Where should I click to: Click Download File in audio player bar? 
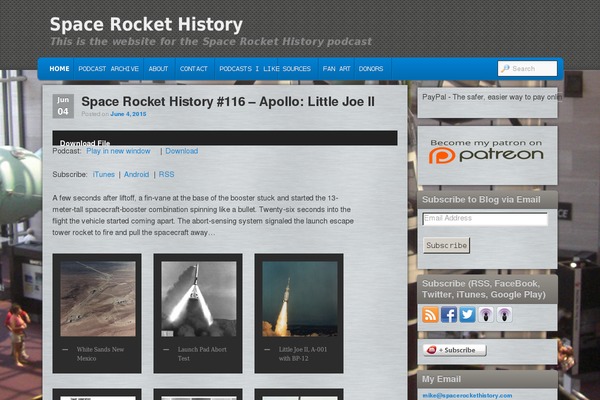click(x=85, y=143)
